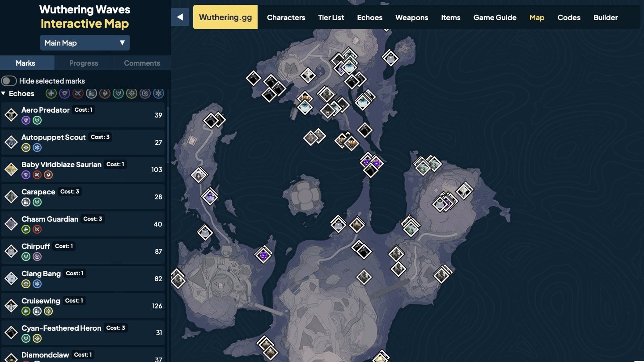The image size is (644, 362).
Task: Switch to the Progress tab
Action: tap(84, 63)
